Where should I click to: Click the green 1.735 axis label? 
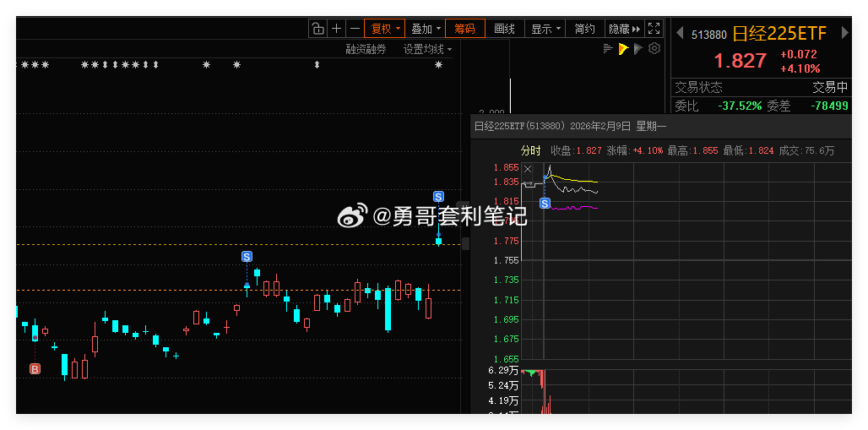pyautogui.click(x=507, y=280)
